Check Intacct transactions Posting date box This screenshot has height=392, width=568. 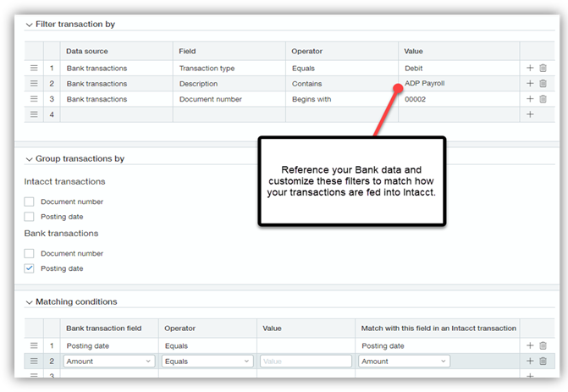[x=29, y=217]
